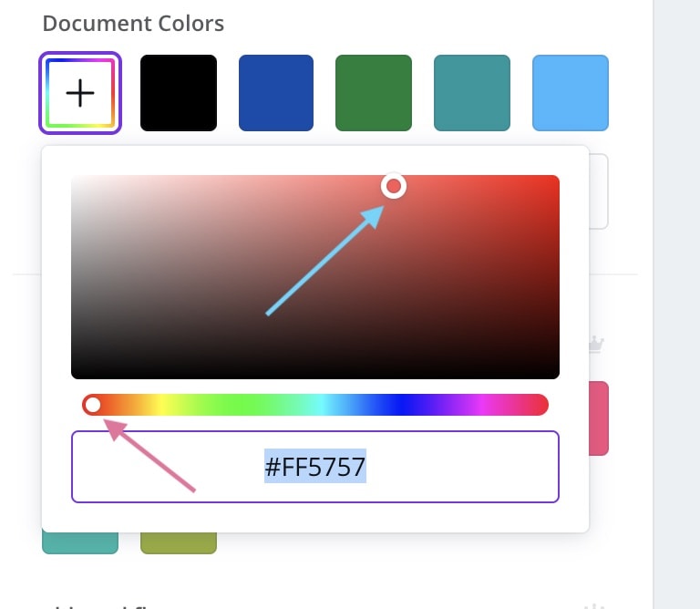The image size is (700, 609).
Task: Choose the dark blue document color swatch
Action: 276,93
